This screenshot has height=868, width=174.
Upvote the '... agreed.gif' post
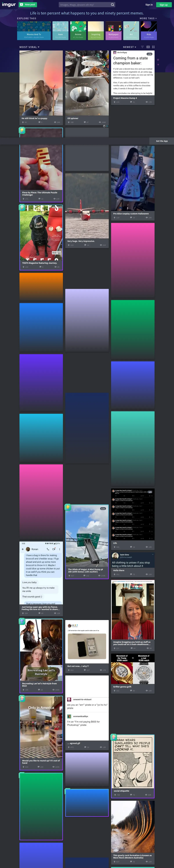point(69,747)
